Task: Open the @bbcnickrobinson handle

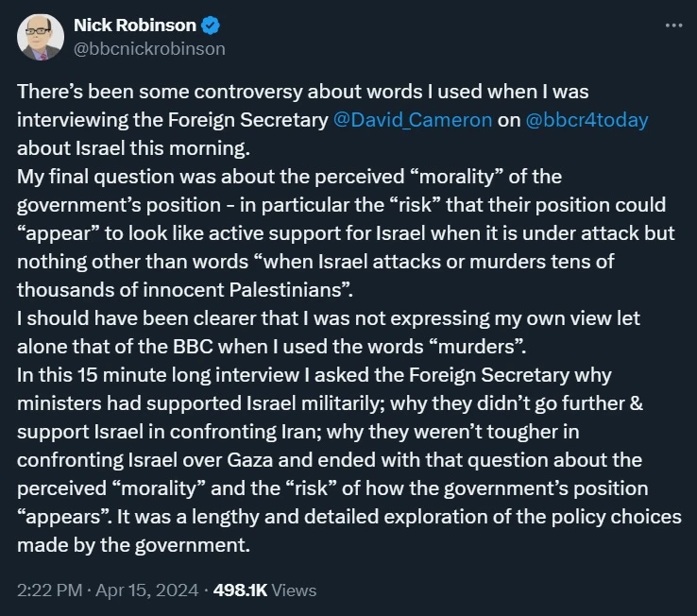Action: click(149, 48)
